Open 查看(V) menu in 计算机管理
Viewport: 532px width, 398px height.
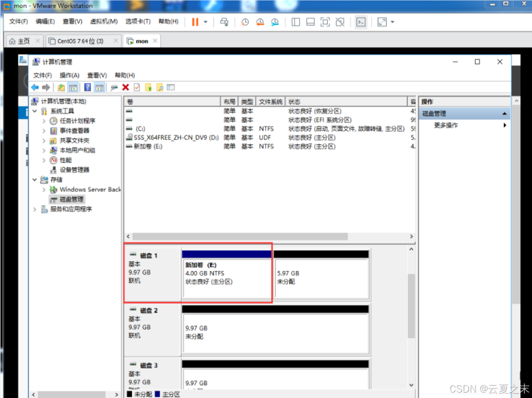tap(97, 75)
